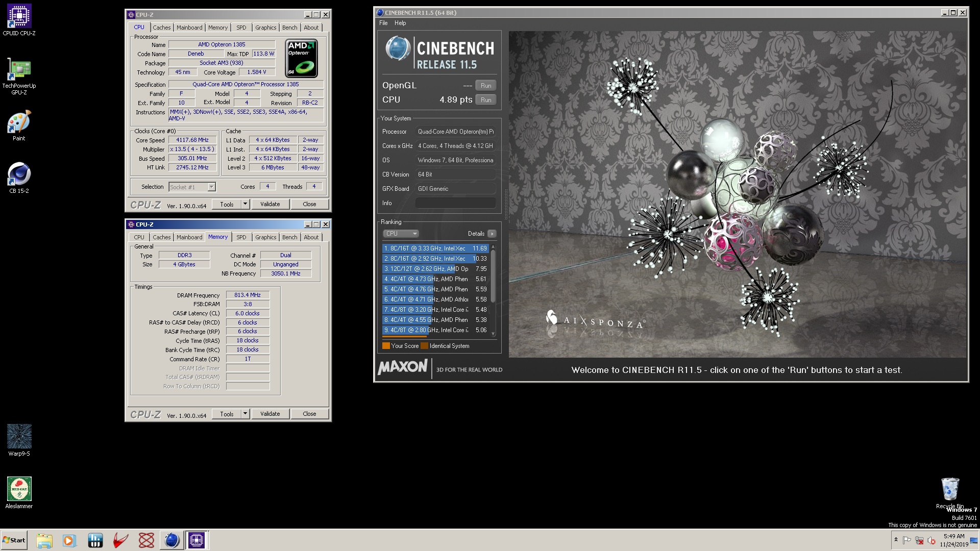Click the Core Speed value 4117.68 MHz
Viewport: 980px width, 551px height.
click(x=192, y=140)
